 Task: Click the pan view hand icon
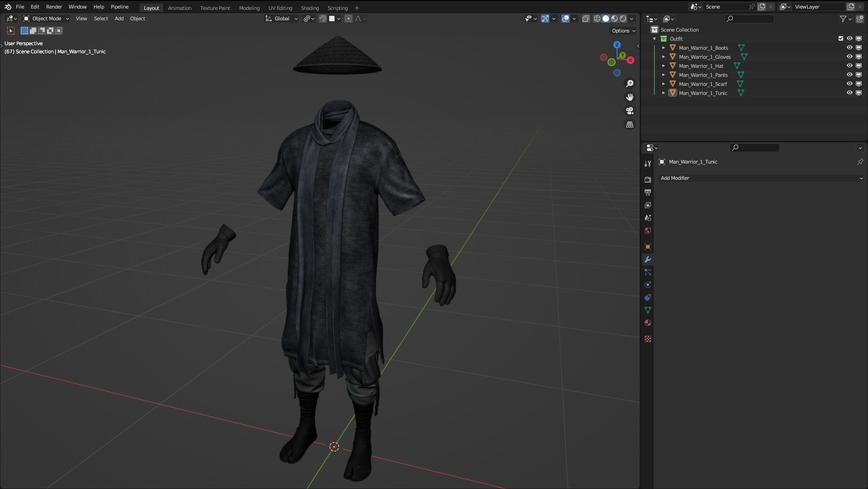629,97
